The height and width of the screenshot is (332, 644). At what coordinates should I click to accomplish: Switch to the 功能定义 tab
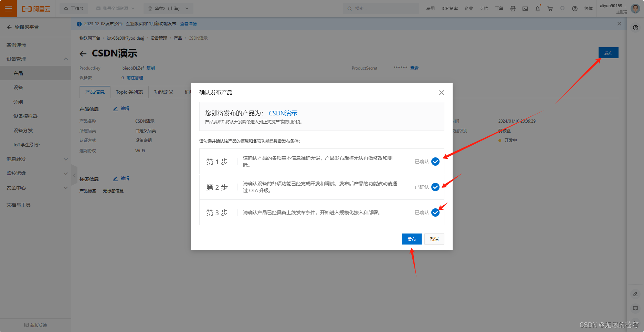[x=164, y=92]
